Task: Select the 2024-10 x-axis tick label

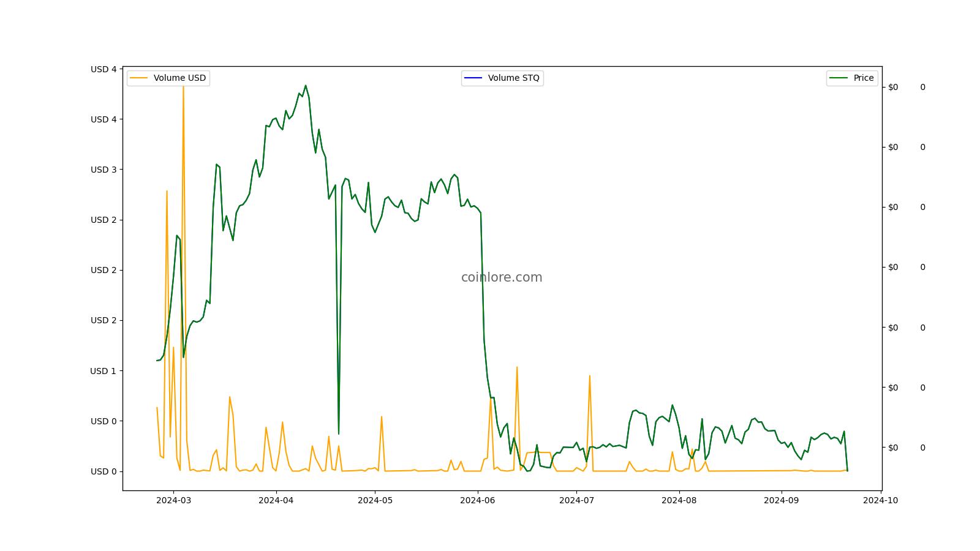Action: pos(880,500)
